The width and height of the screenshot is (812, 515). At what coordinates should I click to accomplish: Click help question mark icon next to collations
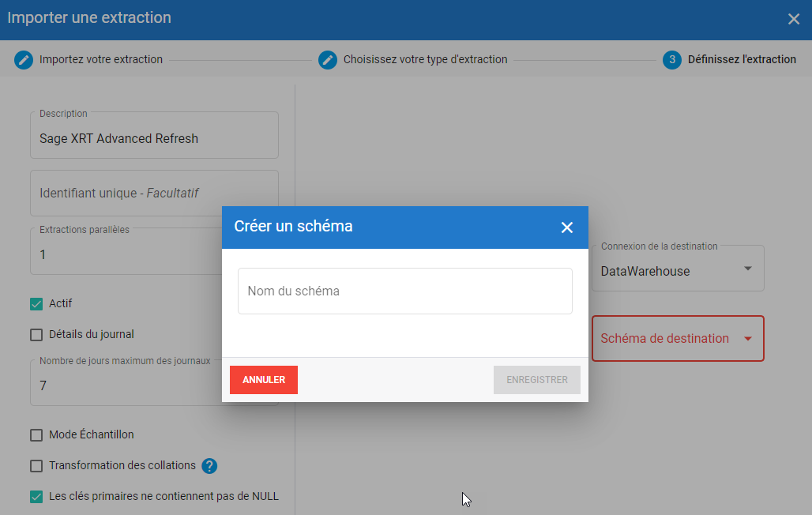209,466
